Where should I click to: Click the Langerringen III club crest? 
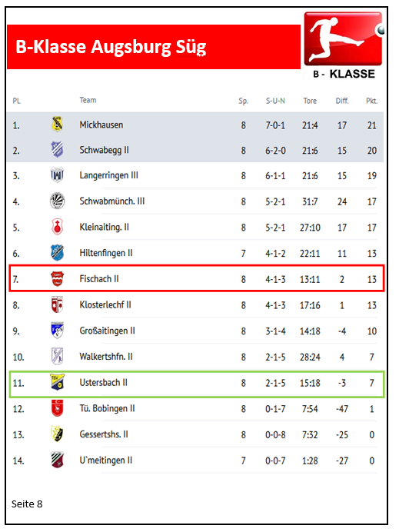(x=58, y=175)
